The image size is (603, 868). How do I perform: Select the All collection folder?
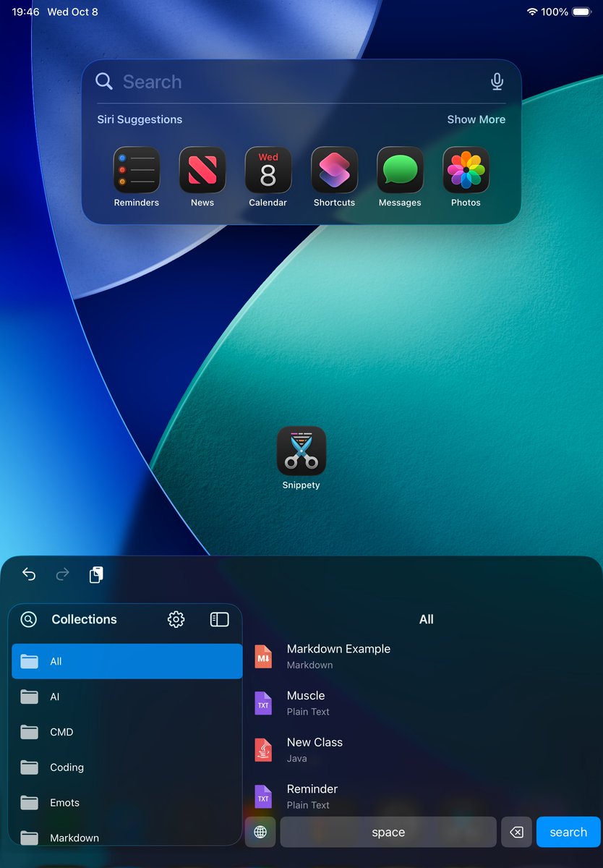pos(127,661)
